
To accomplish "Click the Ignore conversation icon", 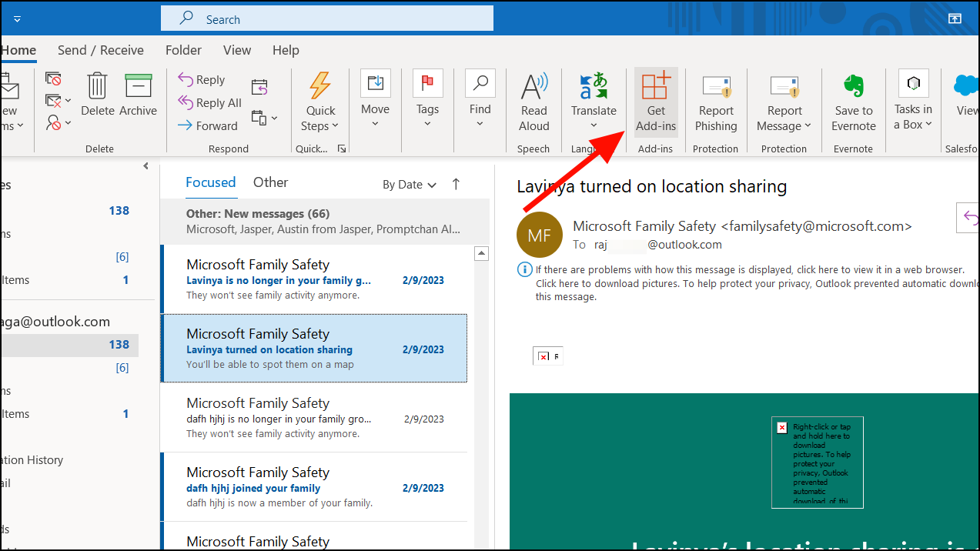I will coord(53,78).
